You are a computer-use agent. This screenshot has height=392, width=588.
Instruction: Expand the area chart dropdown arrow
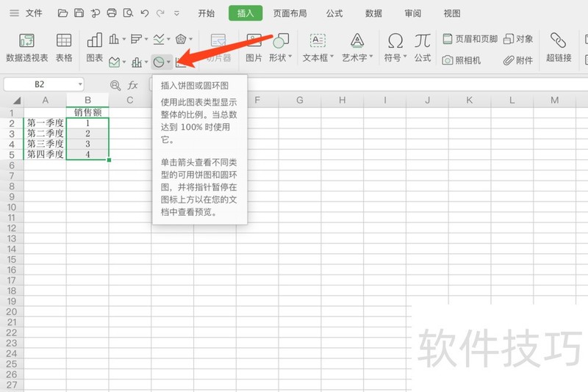(x=124, y=62)
